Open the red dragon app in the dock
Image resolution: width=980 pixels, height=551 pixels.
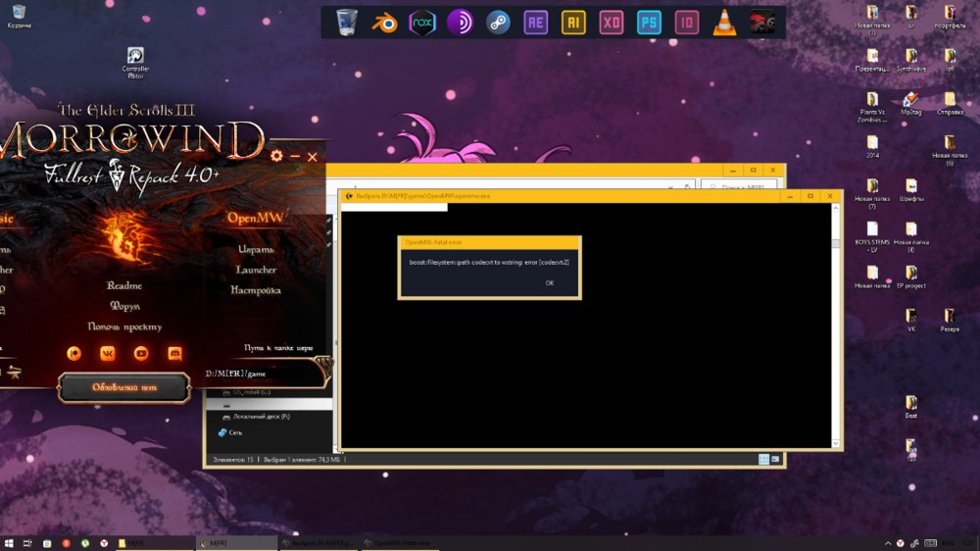pos(762,23)
